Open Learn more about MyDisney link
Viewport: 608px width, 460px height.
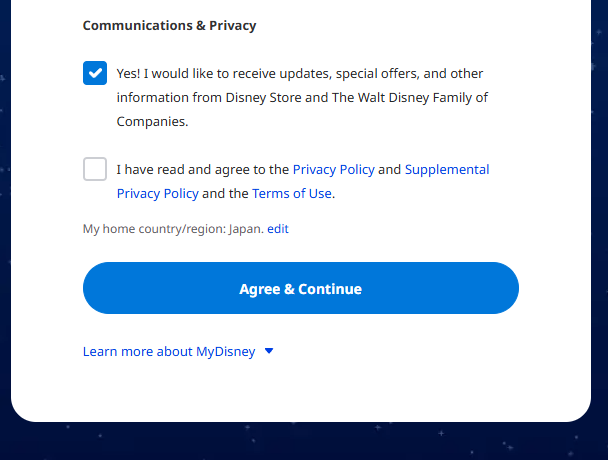169,351
